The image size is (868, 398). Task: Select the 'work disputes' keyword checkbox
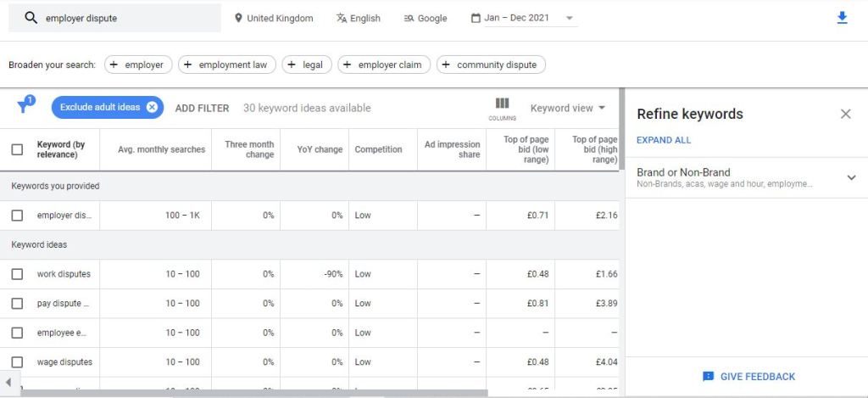coord(17,274)
